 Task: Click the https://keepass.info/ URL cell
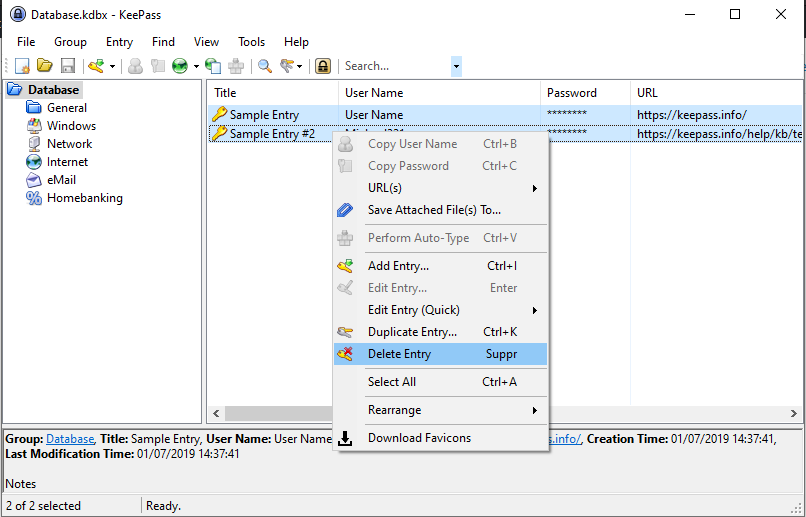point(691,115)
